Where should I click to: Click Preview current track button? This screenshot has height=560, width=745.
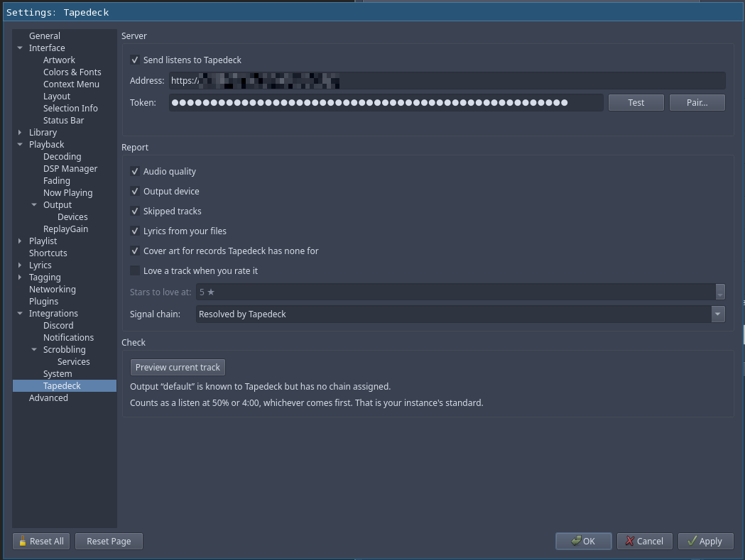coord(178,367)
